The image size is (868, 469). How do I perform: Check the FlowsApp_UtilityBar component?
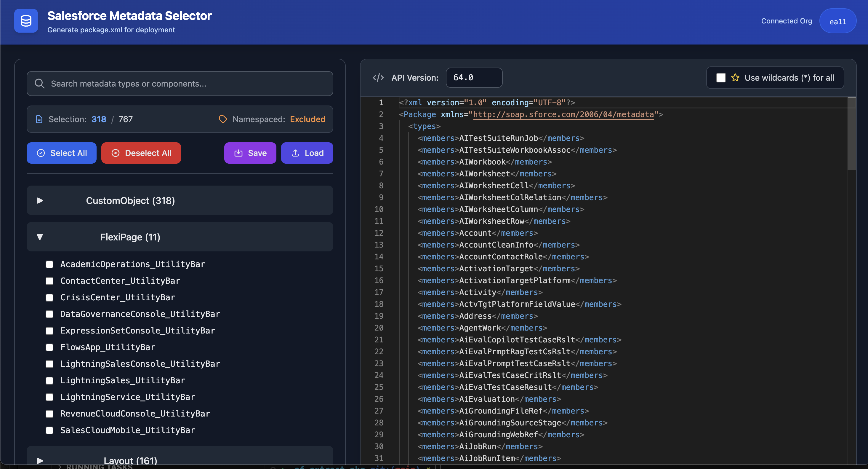click(50, 347)
